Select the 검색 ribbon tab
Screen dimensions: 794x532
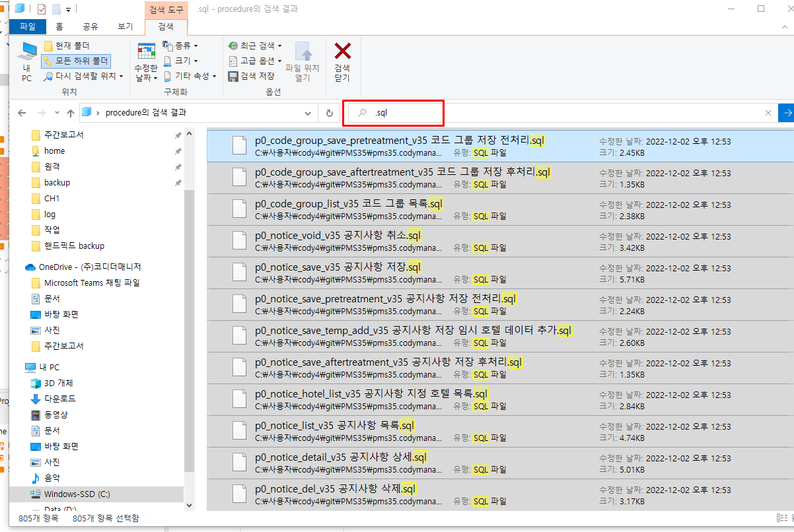tap(165, 26)
